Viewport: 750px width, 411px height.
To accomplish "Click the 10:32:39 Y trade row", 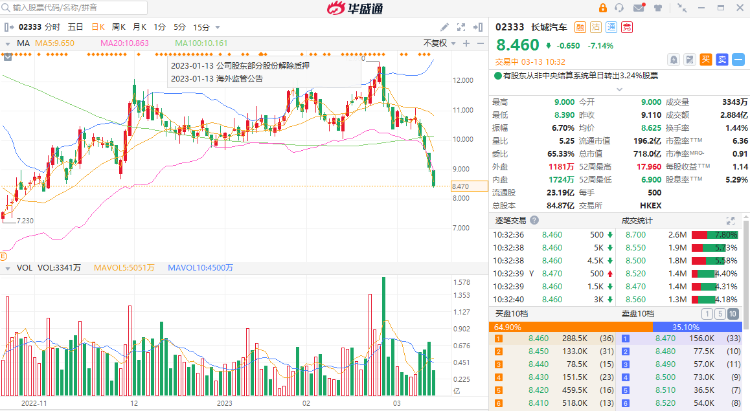I will click(x=553, y=274).
